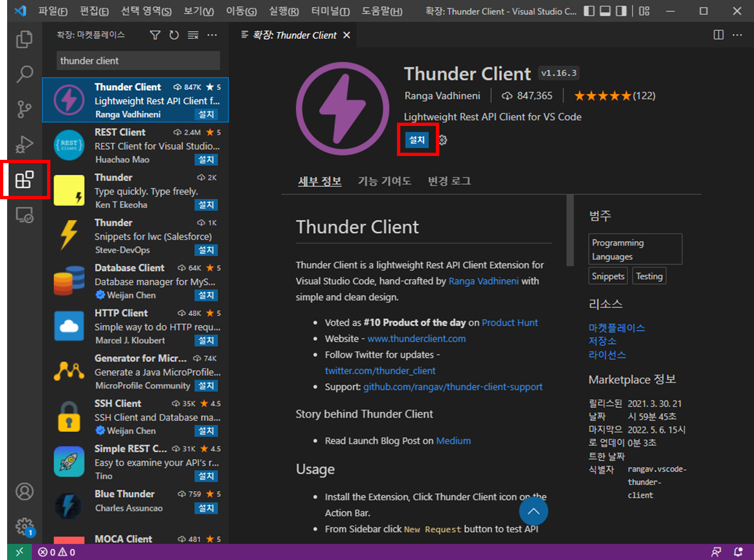
Task: Switch to the 변경 로그 tab
Action: [449, 181]
